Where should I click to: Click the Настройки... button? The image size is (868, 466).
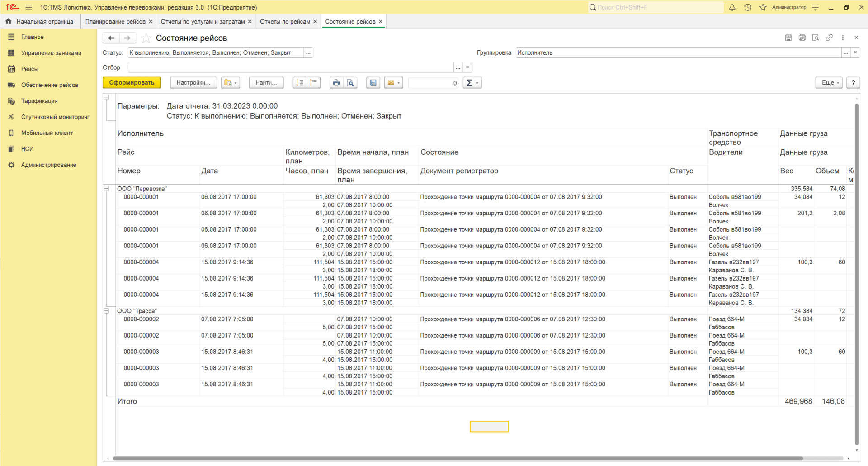click(193, 83)
